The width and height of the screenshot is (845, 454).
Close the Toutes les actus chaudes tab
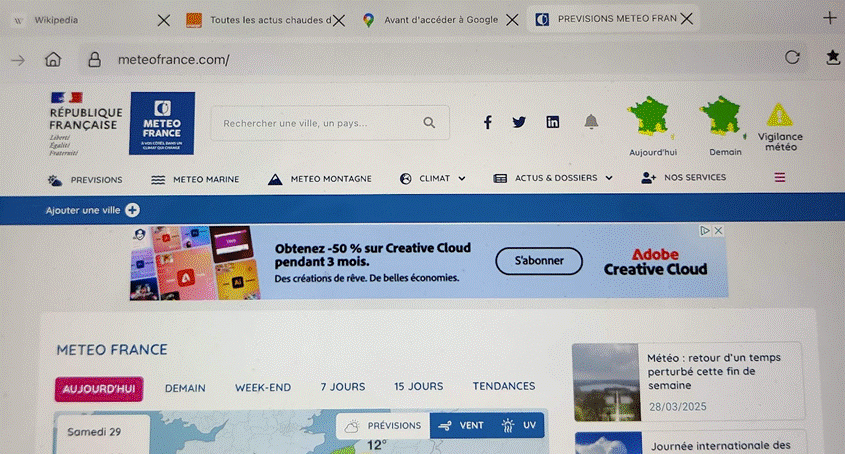[339, 20]
